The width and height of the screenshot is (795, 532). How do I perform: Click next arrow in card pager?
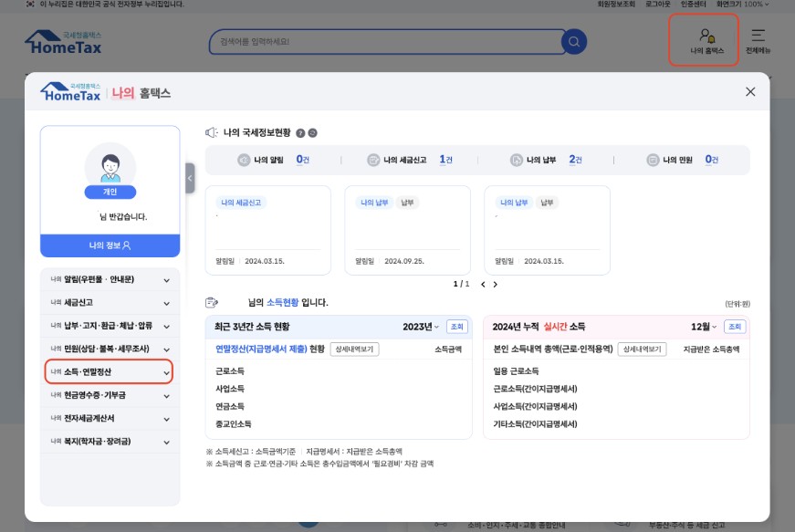(x=496, y=284)
